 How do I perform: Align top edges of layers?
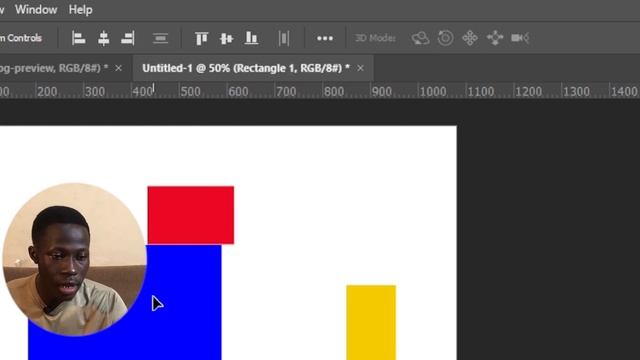pyautogui.click(x=201, y=38)
